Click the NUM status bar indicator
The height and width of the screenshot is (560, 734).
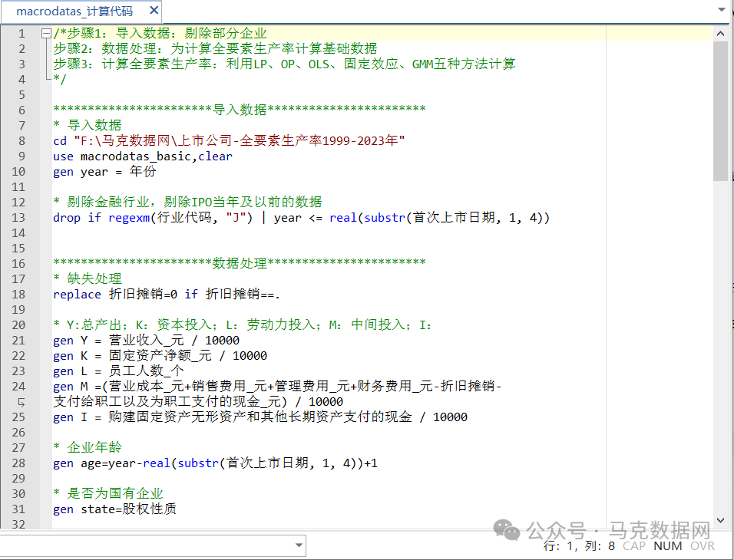coord(667,546)
